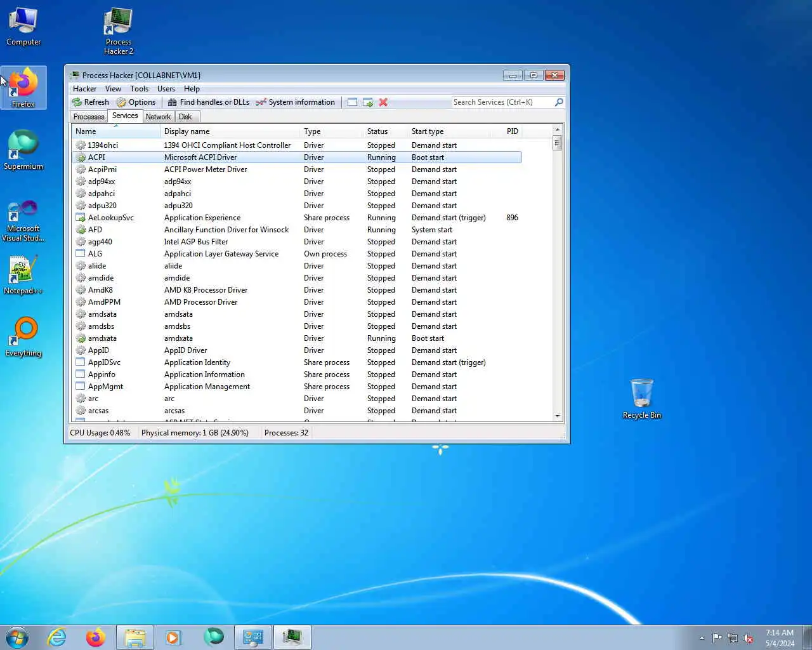Sort by the Name column header
The width and height of the screenshot is (812, 650).
[115, 131]
